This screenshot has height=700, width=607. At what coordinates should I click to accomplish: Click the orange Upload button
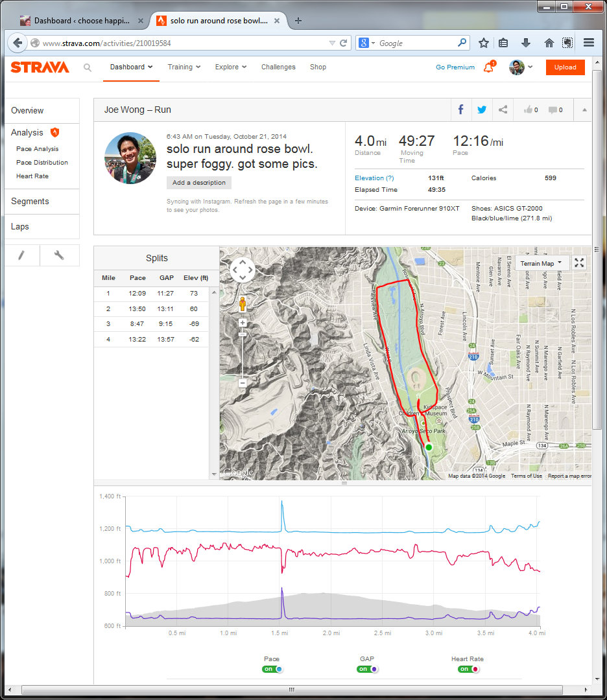click(x=565, y=67)
